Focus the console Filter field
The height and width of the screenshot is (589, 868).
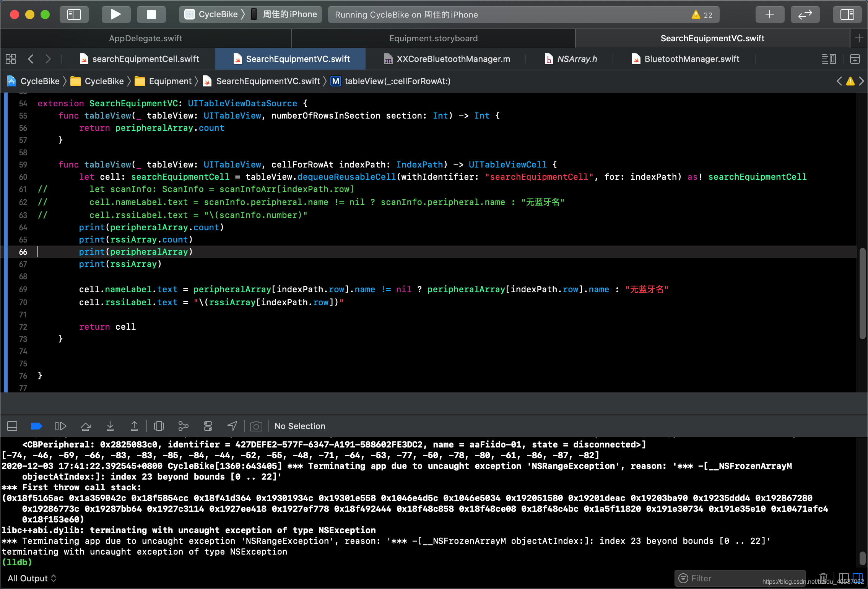tap(740, 578)
